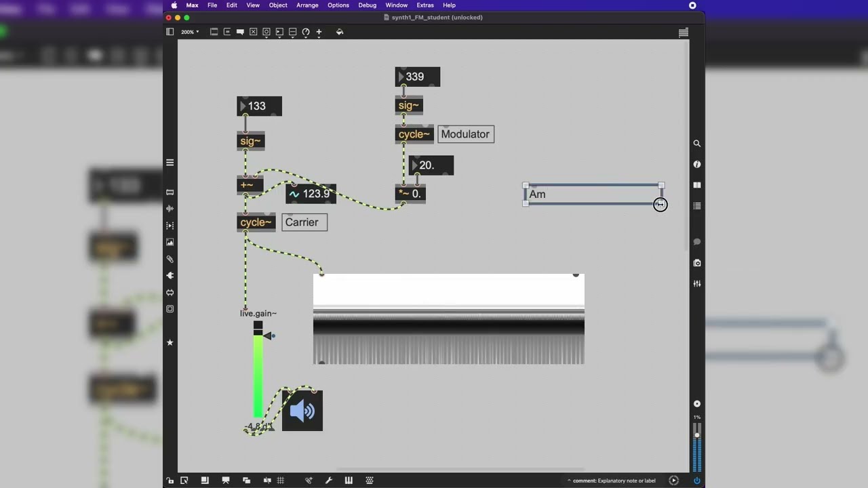Image resolution: width=868 pixels, height=488 pixels.
Task: Open the Reference book in right sidebar
Action: click(x=696, y=185)
